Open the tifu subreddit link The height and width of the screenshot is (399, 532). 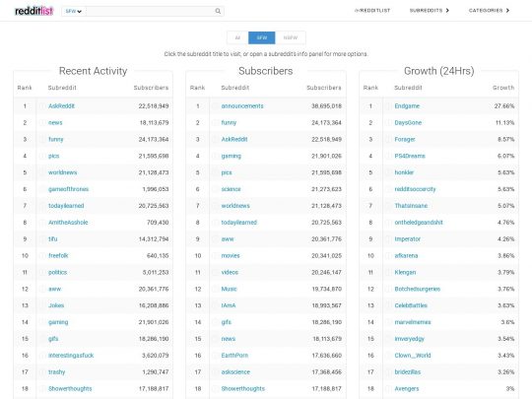53,239
